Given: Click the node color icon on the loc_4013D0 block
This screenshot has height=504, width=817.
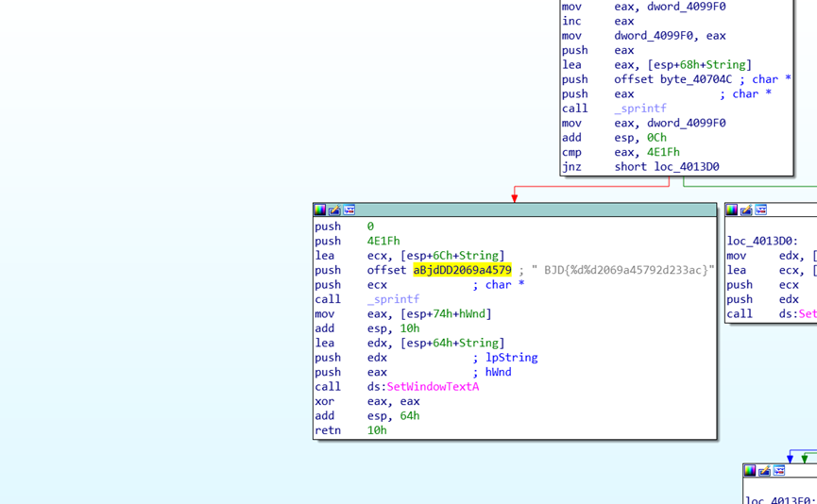Looking at the screenshot, I should pyautogui.click(x=732, y=210).
